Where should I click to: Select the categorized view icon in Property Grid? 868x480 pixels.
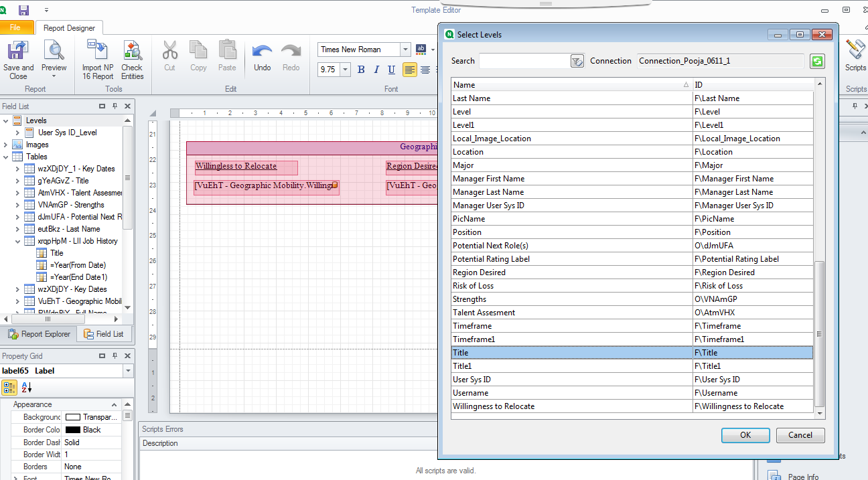point(9,387)
